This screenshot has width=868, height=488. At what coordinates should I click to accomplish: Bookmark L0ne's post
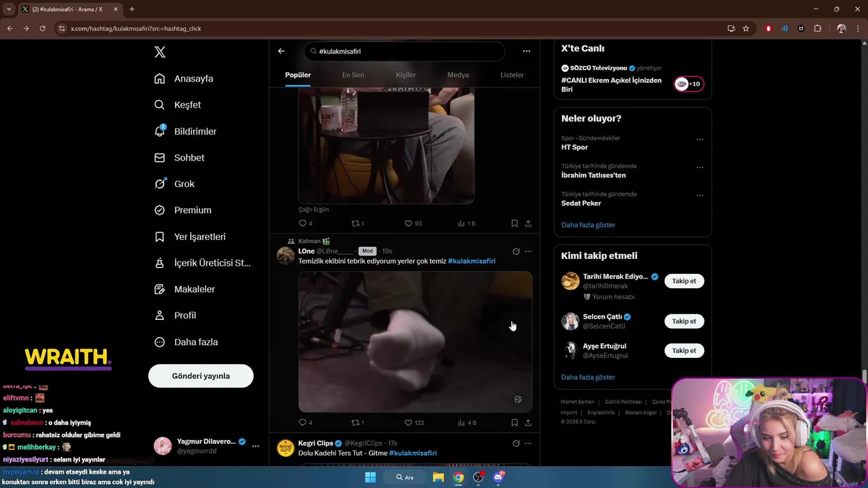click(515, 422)
